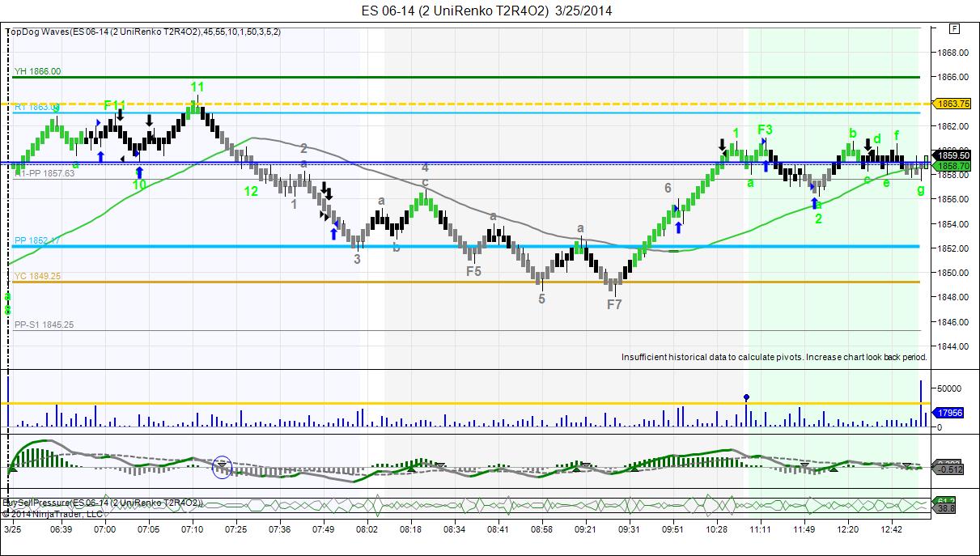This screenshot has width=980, height=556.
Task: Click the green F11 wave label
Action: 115,105
